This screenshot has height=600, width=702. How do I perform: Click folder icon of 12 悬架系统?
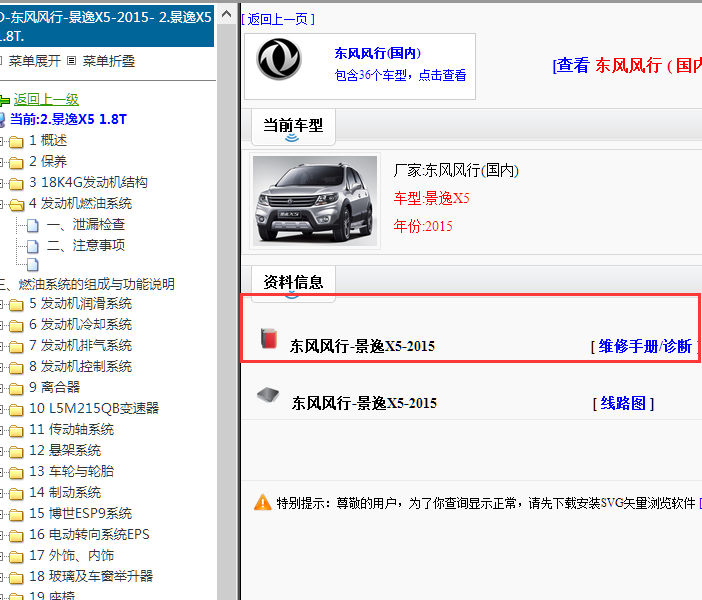point(16,452)
